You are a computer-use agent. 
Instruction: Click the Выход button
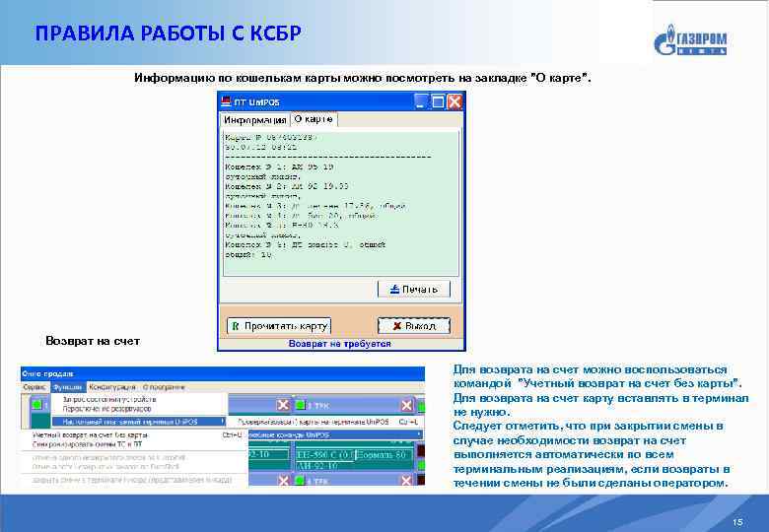413,326
